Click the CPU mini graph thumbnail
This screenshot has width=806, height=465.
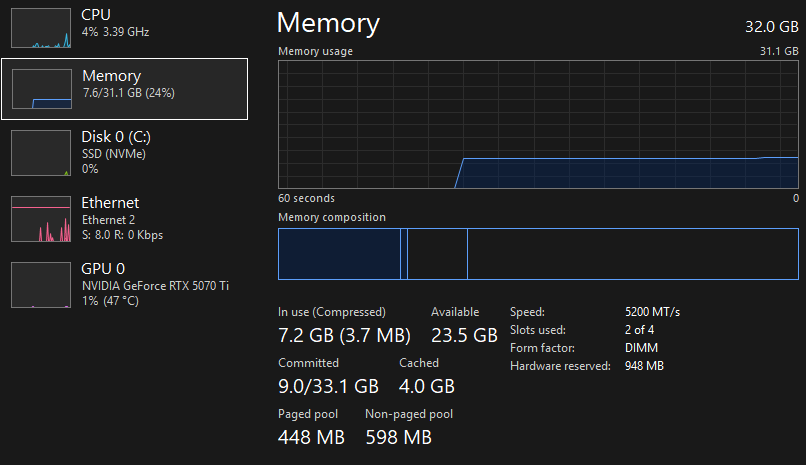[x=41, y=28]
